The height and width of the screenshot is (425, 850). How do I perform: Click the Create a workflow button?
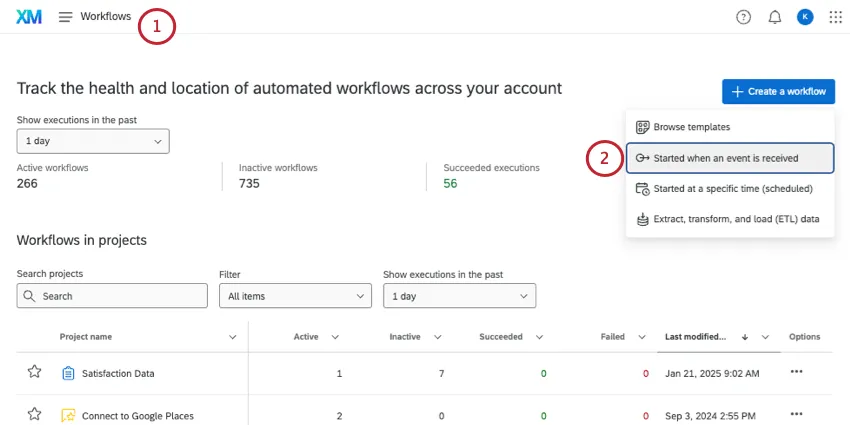(778, 91)
